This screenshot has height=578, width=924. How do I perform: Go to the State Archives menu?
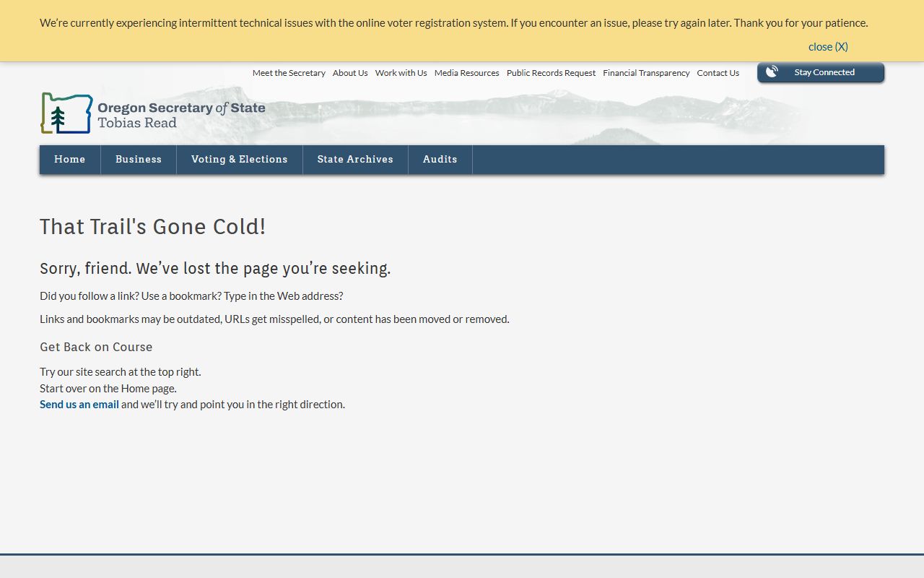click(x=355, y=160)
